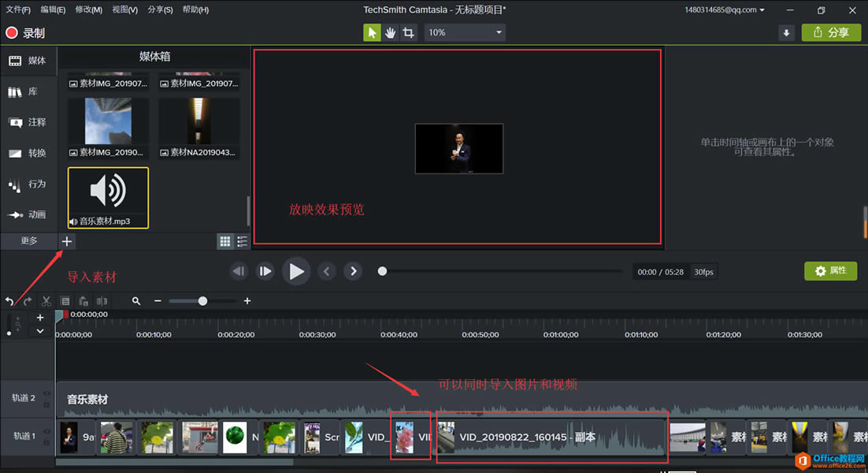Select the arrow pointer edit tool
The height and width of the screenshot is (473, 868).
click(x=372, y=32)
